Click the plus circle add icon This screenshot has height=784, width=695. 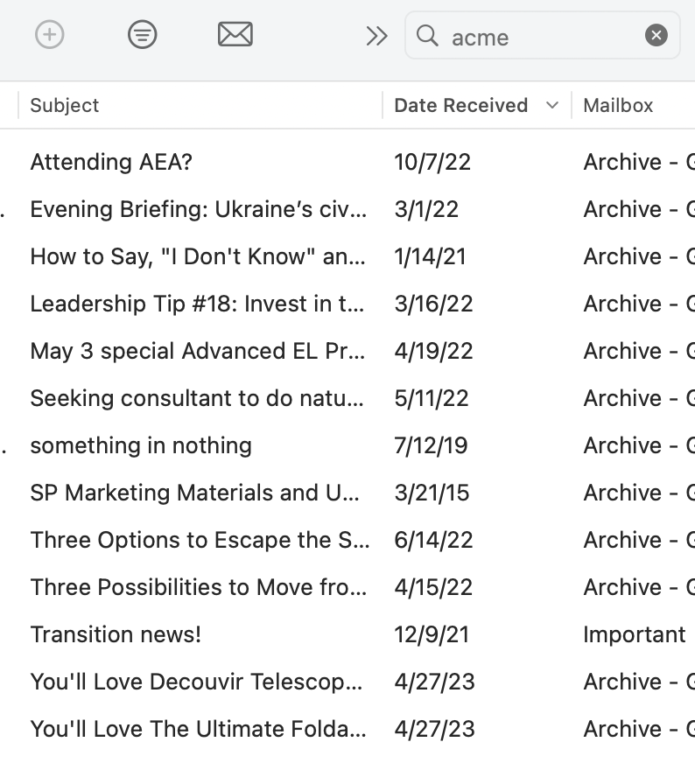50,35
